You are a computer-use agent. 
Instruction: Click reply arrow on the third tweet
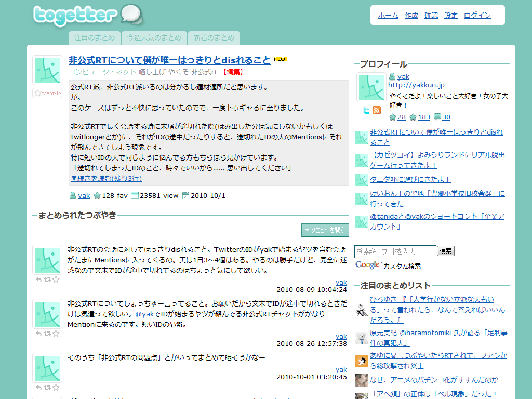39,387
